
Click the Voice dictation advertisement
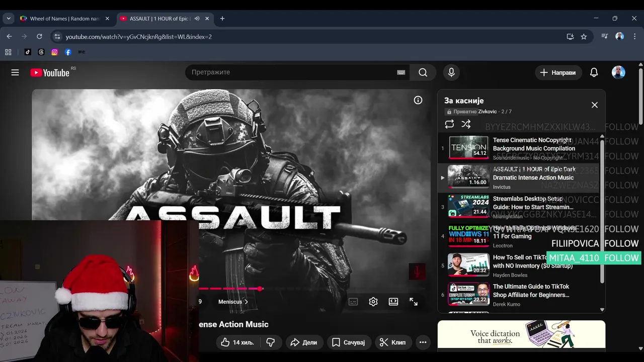click(521, 334)
